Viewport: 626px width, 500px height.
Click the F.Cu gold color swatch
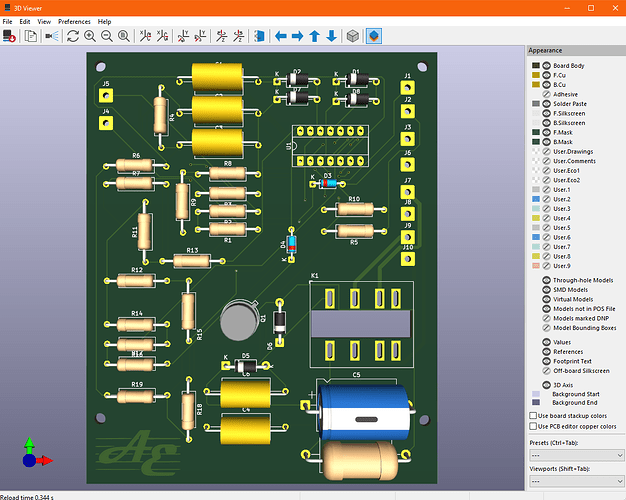pos(536,75)
